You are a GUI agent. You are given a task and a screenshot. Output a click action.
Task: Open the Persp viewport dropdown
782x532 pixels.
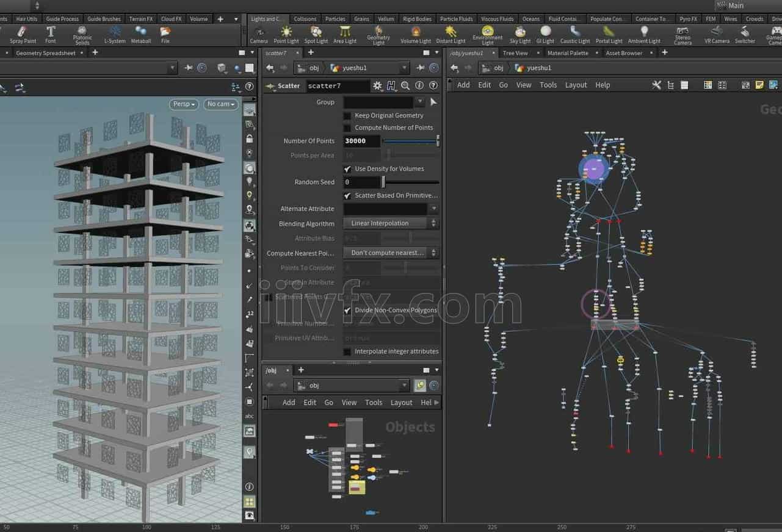coord(184,104)
